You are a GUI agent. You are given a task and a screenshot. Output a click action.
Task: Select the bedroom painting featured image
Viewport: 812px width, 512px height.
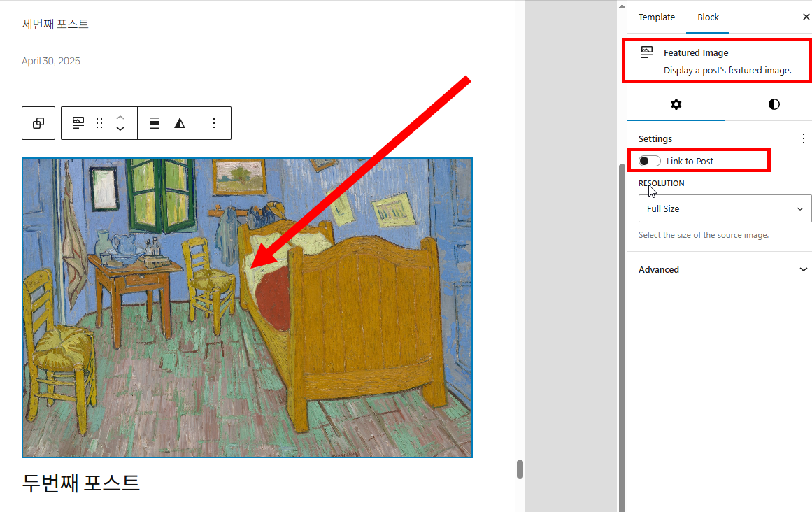click(247, 308)
